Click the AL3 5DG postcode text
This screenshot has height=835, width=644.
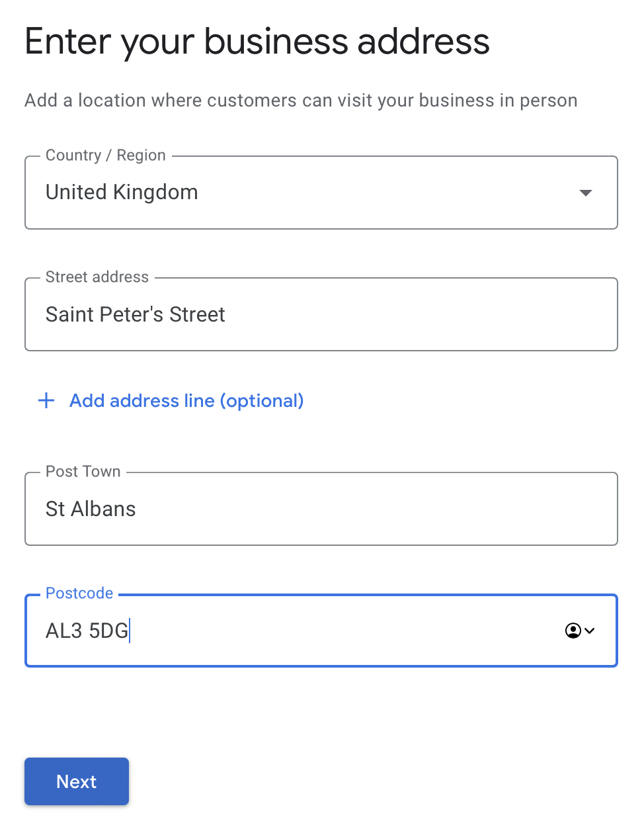(x=87, y=631)
